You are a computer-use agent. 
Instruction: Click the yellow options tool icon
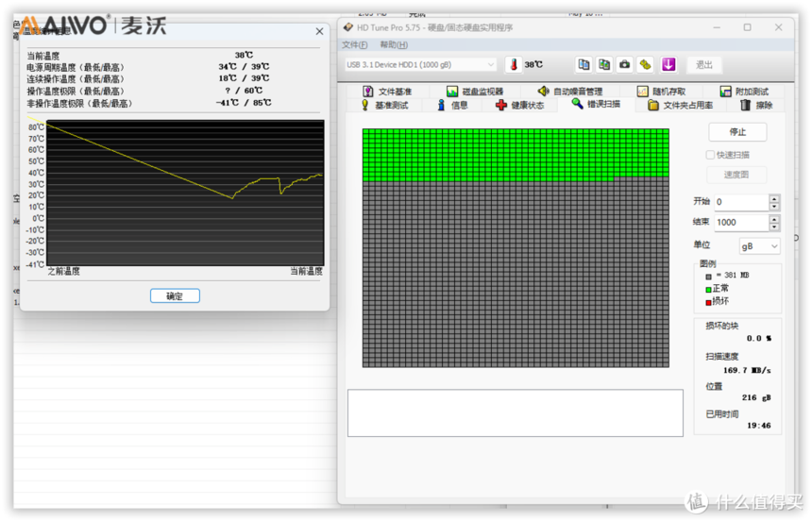point(645,65)
